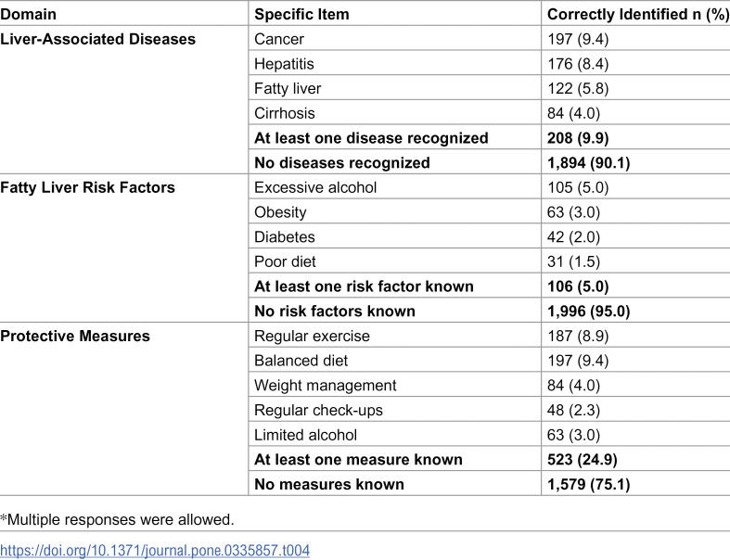Select the Domain column header

(29, 15)
